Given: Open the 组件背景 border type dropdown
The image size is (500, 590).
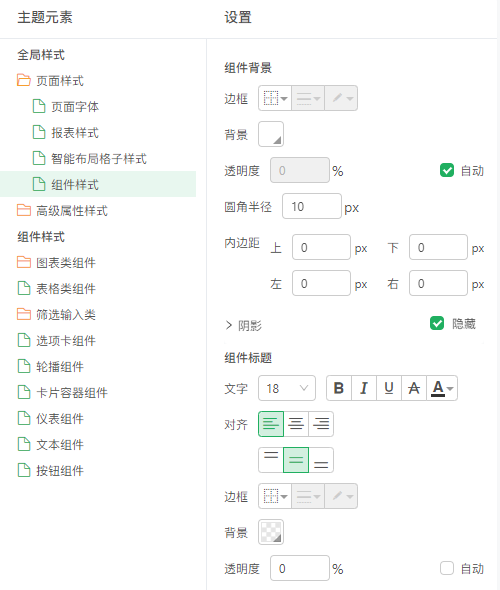Looking at the screenshot, I should point(275,98).
